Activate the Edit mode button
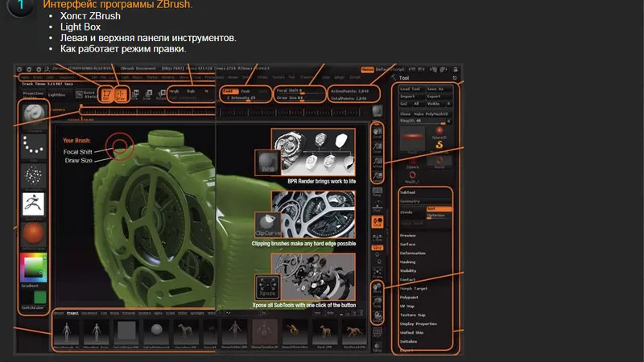 point(107,95)
